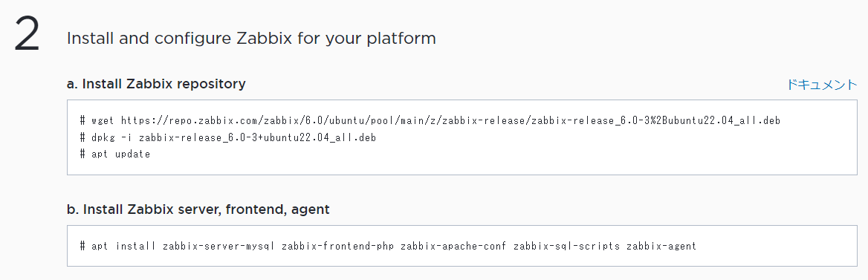Click the 'a. Install Zabbix repository' heading
The height and width of the screenshot is (280, 868).
(156, 84)
